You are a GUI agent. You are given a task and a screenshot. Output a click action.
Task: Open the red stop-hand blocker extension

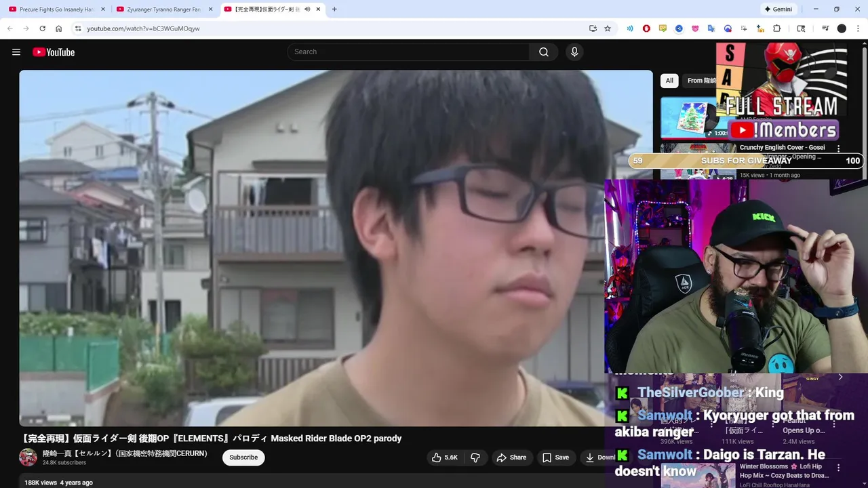[x=646, y=28]
